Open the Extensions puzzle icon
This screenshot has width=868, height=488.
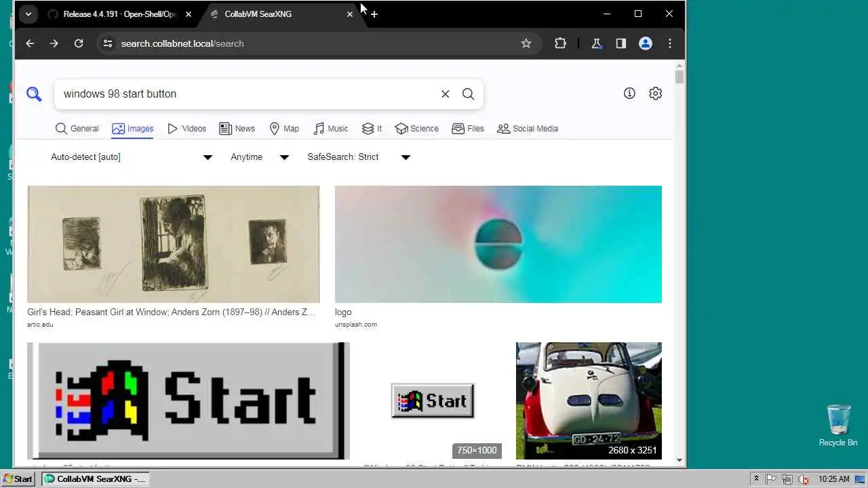click(560, 43)
